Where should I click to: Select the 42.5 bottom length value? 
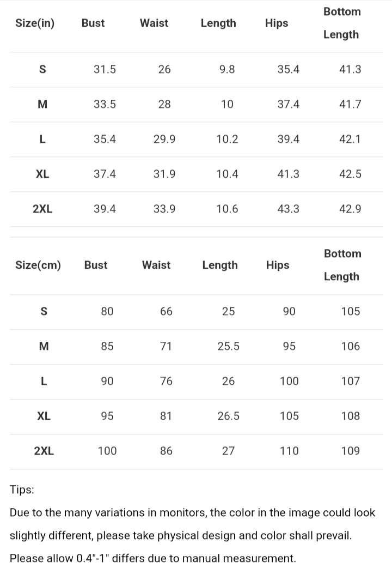tap(350, 174)
